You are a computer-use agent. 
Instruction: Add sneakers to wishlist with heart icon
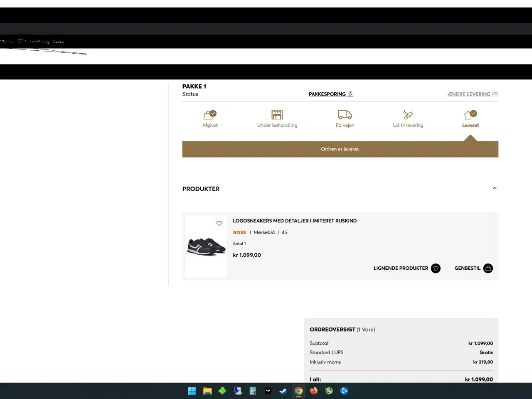[x=219, y=224]
